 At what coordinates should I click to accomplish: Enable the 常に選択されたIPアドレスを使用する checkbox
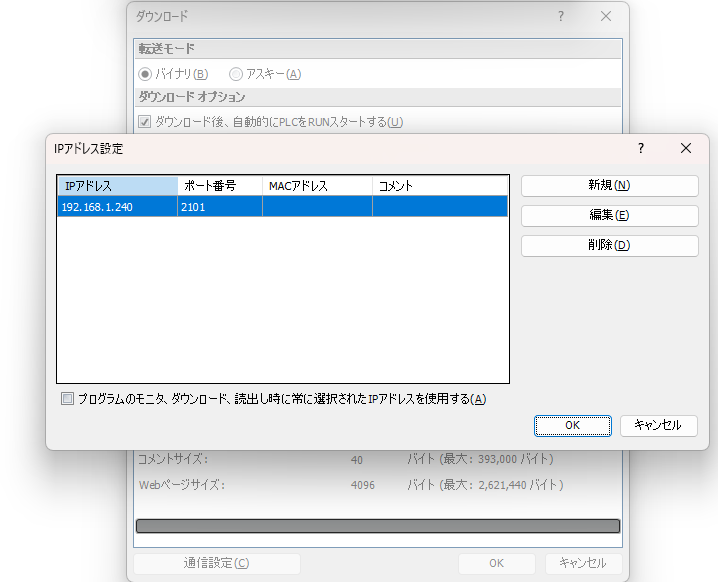(x=67, y=399)
